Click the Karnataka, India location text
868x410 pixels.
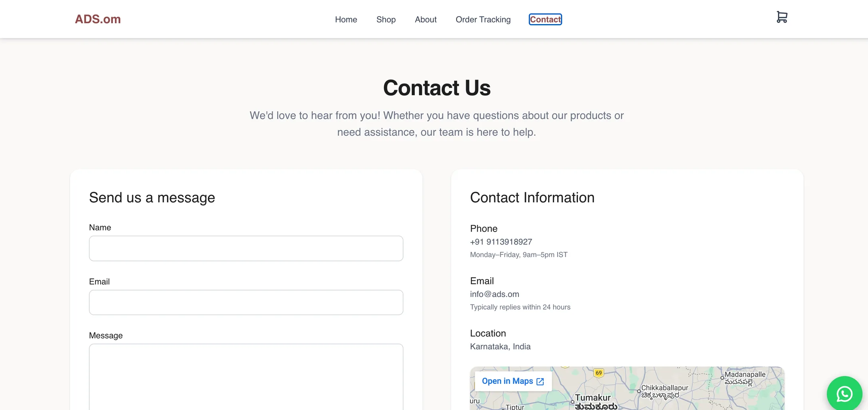(x=500, y=346)
